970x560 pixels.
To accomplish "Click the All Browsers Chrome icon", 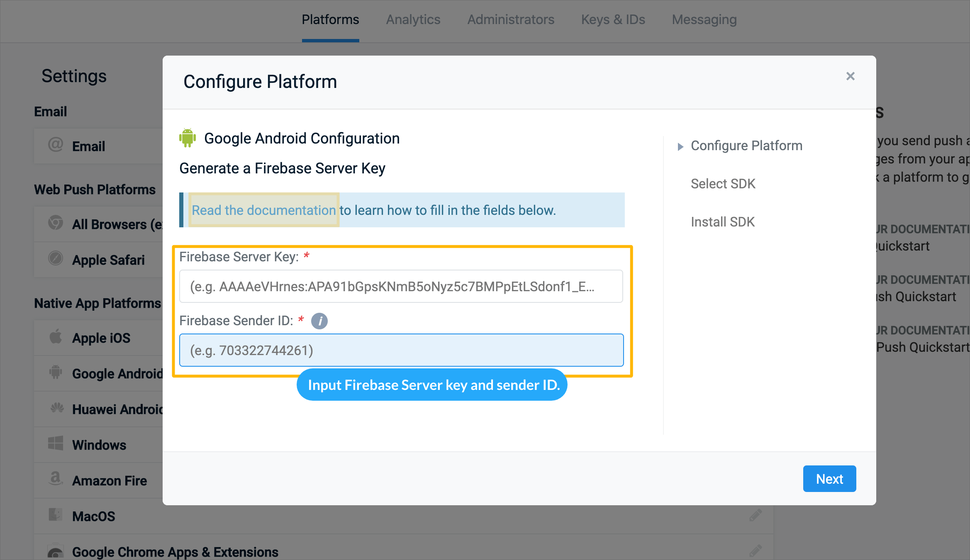I will 56,223.
